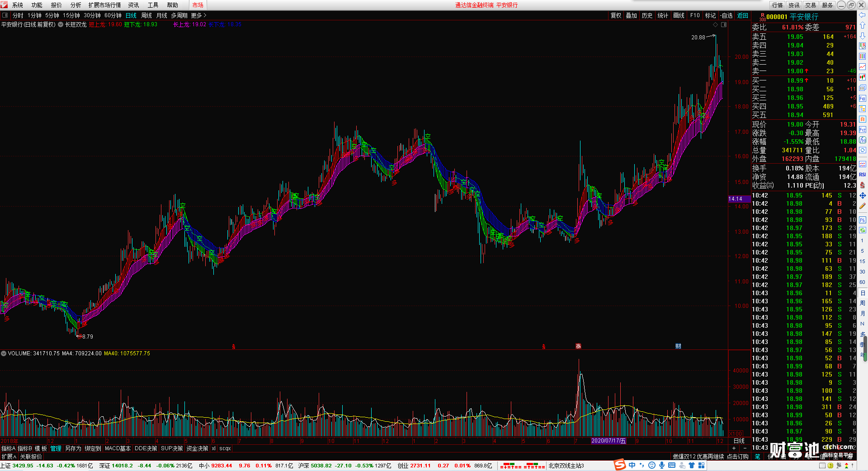The height and width of the screenshot is (471, 868).
Task: Click the tree structure sidebar icon
Action: coord(862,108)
